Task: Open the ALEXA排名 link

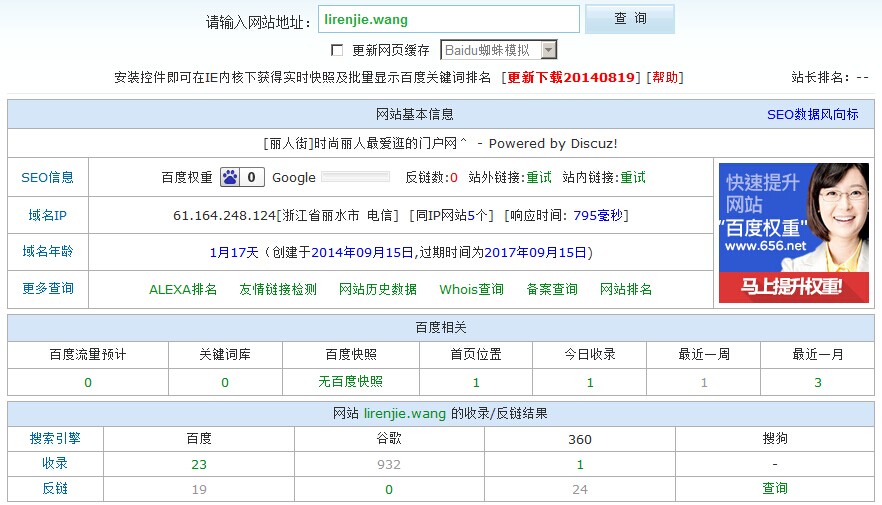Action: pos(183,289)
